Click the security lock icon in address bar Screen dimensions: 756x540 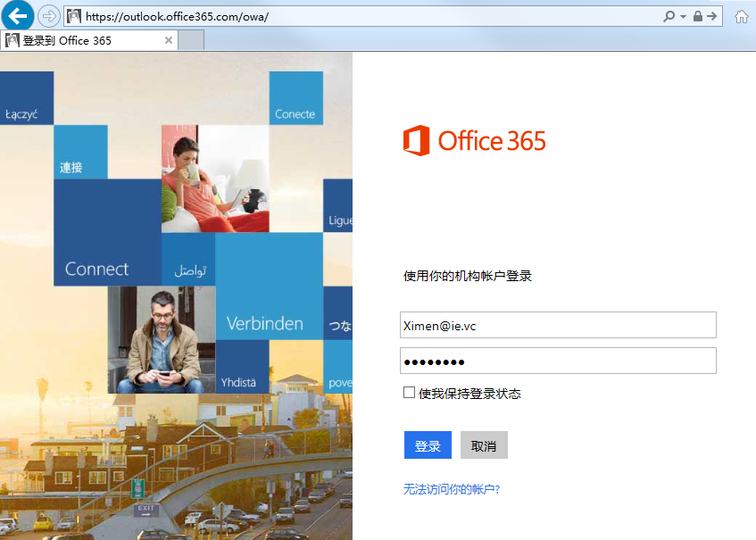[697, 16]
